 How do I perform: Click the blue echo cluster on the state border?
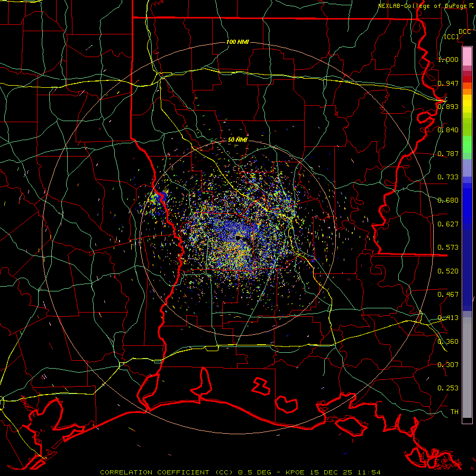pos(161,196)
